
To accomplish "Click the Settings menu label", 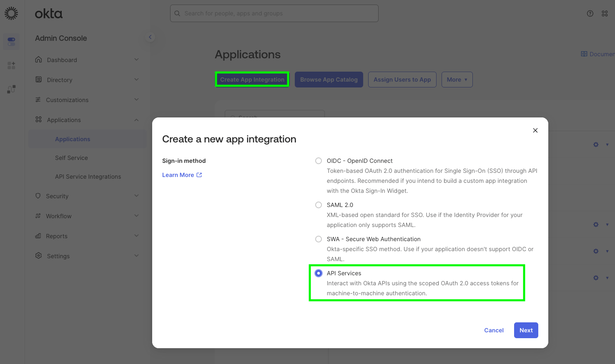I will [58, 256].
